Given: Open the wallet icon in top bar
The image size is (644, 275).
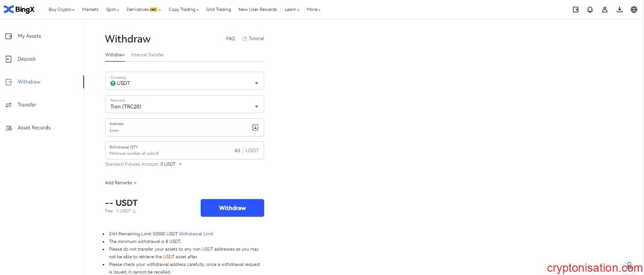Looking at the screenshot, I should point(576,10).
